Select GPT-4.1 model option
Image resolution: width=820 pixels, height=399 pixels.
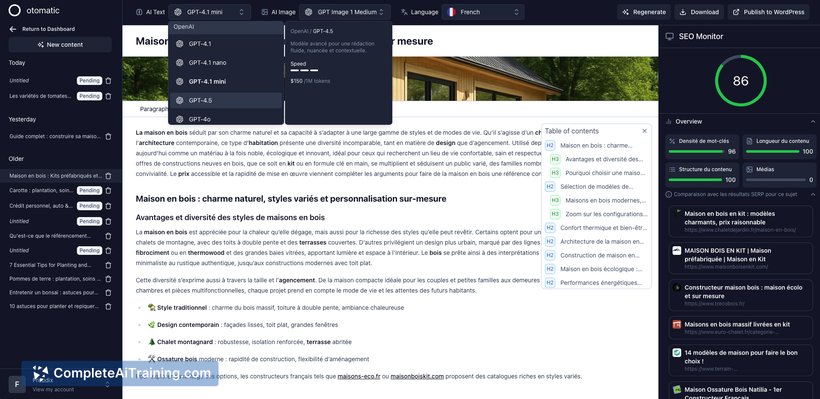coord(225,44)
